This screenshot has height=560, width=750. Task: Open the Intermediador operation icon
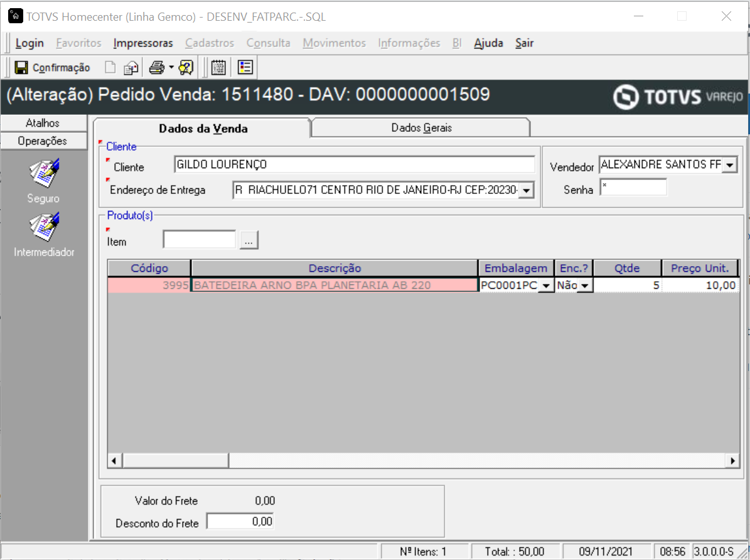click(43, 227)
